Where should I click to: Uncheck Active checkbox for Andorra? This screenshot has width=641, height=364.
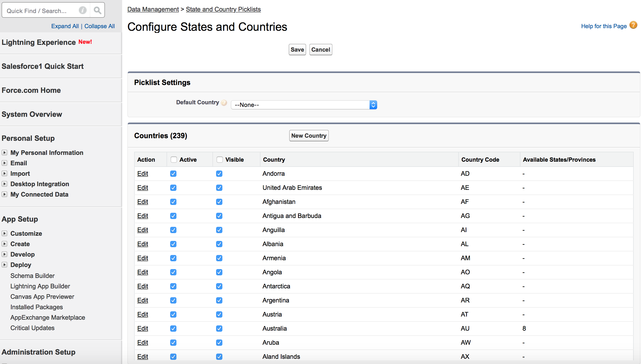pyautogui.click(x=173, y=174)
